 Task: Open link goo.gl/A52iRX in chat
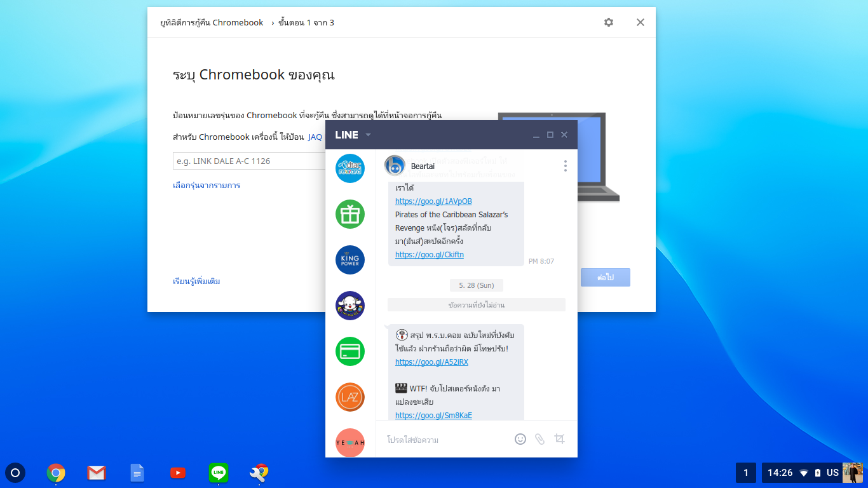[x=431, y=362]
